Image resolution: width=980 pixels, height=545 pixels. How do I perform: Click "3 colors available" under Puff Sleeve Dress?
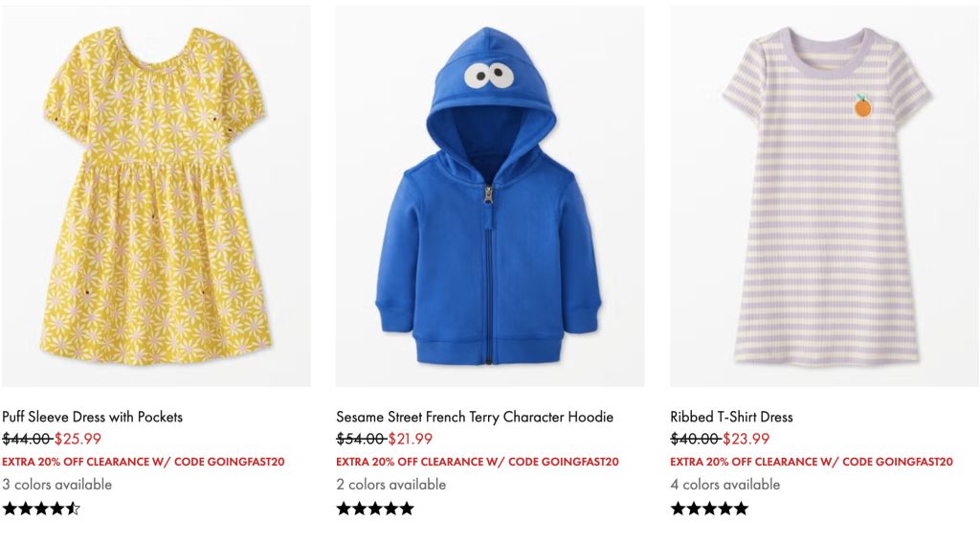(x=56, y=485)
